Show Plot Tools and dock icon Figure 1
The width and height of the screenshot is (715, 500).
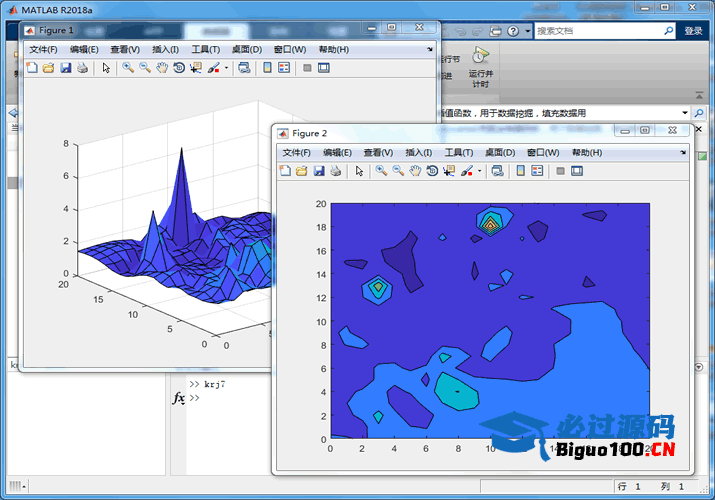(x=324, y=68)
